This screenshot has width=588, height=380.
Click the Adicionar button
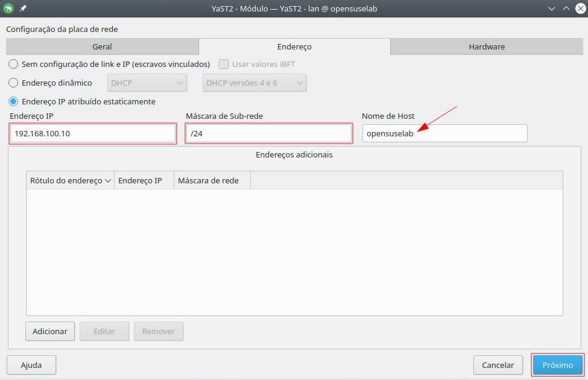pos(50,331)
